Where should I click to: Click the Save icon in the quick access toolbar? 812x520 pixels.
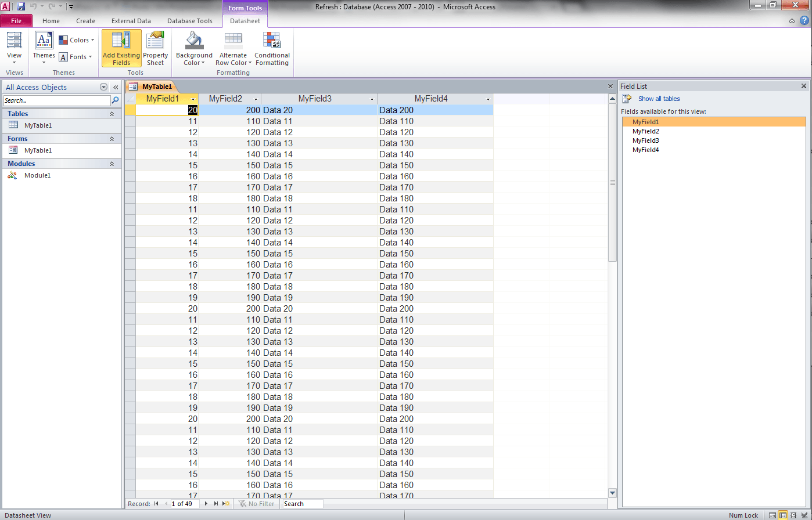click(21, 6)
